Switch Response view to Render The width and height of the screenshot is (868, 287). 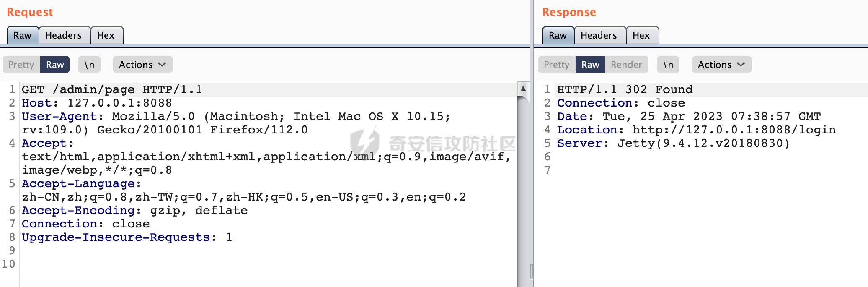pos(626,65)
